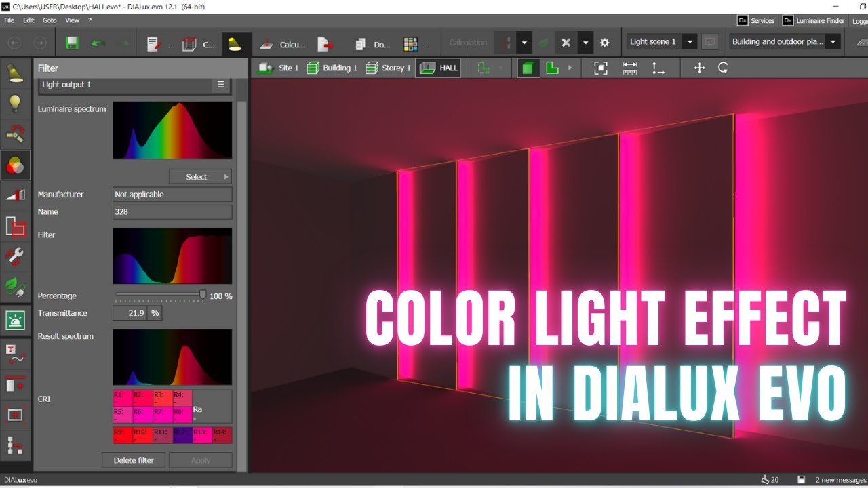
Task: Click the greyed Redo arrow
Action: [x=123, y=43]
